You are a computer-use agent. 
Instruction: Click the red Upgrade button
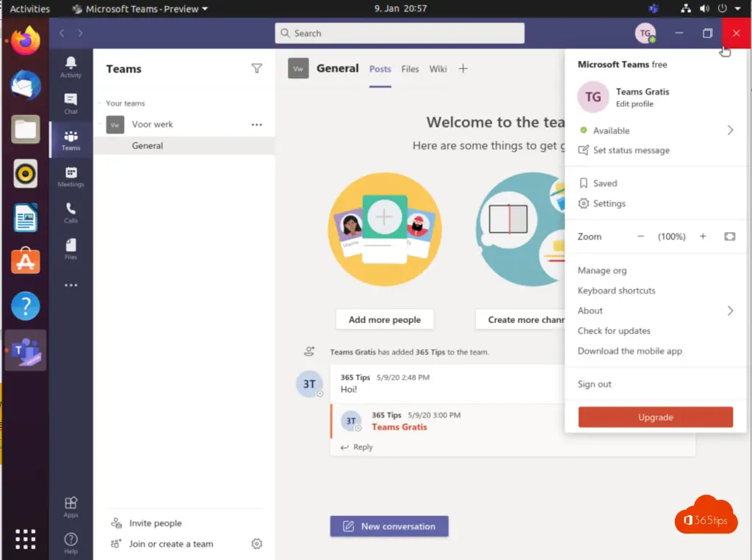click(655, 417)
